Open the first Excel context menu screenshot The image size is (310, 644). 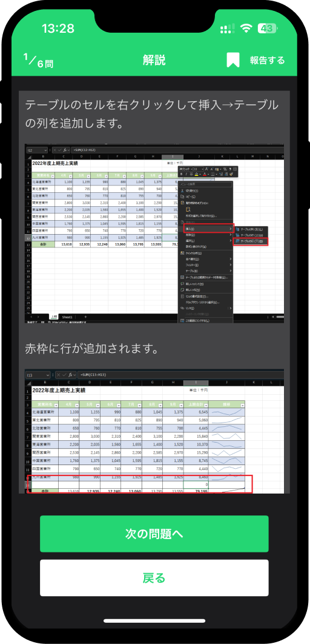(x=154, y=233)
